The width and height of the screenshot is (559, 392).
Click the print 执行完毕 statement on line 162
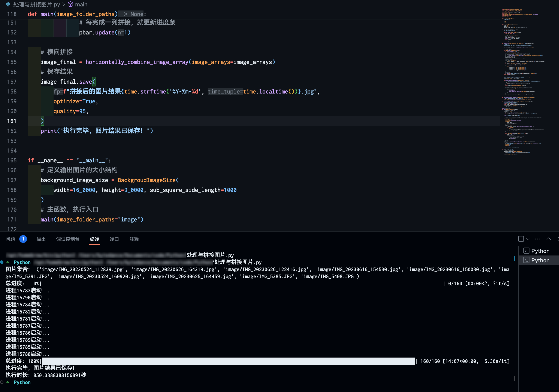97,131
